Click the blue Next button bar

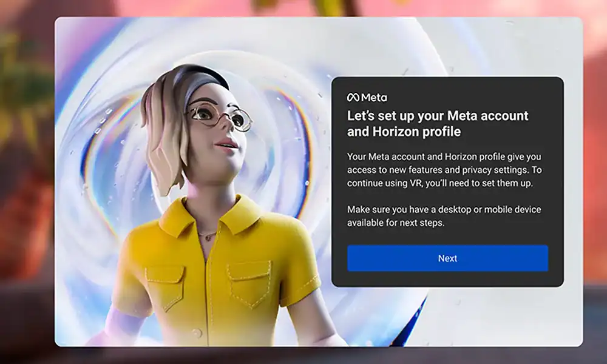[447, 258]
